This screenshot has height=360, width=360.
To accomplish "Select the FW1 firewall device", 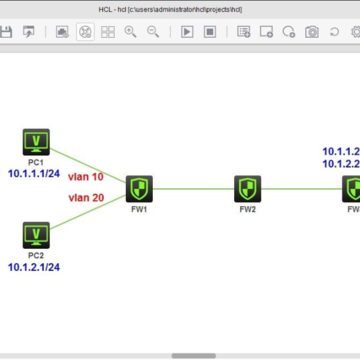I will 139,189.
